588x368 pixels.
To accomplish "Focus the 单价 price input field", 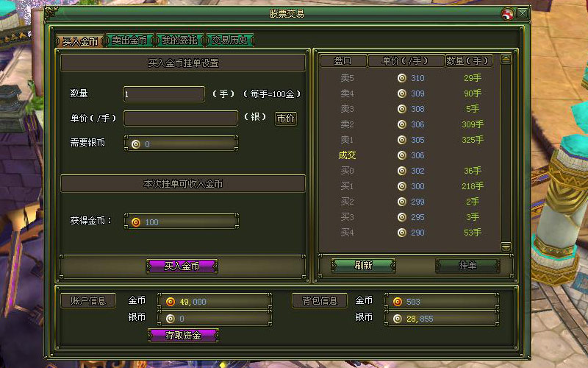I will click(181, 118).
